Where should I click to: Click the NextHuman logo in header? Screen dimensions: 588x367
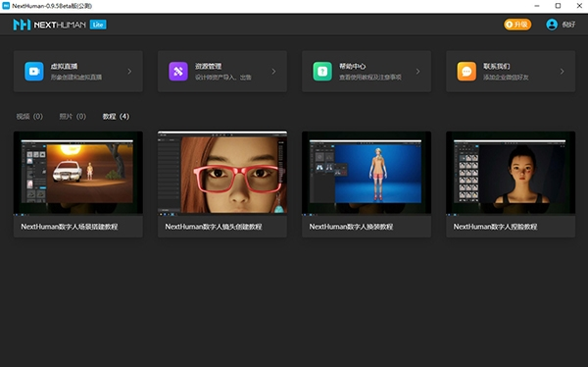click(50, 25)
